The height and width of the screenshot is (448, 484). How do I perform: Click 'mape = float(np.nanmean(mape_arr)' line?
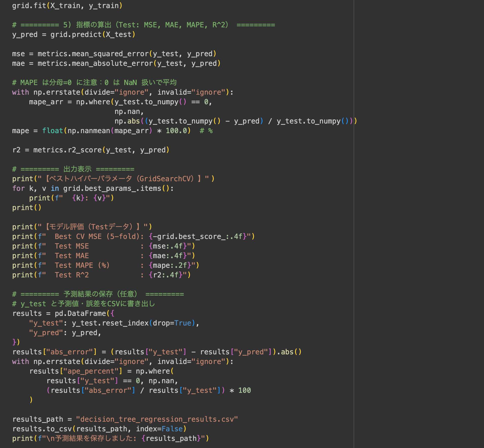coord(112,131)
